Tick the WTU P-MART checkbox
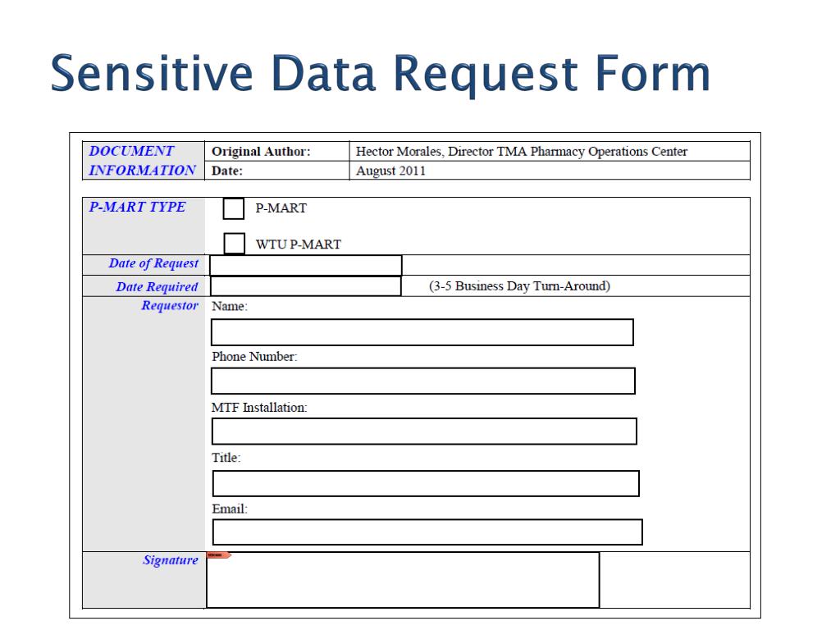The height and width of the screenshot is (630, 840). coord(234,243)
